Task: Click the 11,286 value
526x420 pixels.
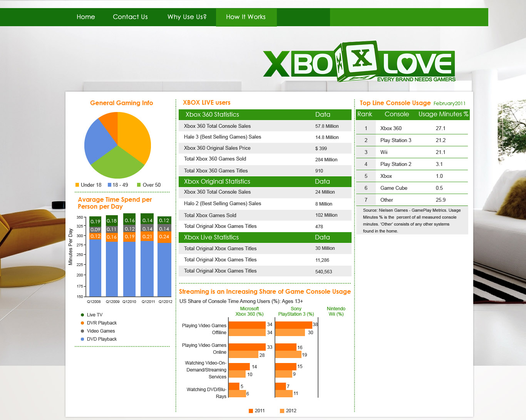Action: coord(322,260)
